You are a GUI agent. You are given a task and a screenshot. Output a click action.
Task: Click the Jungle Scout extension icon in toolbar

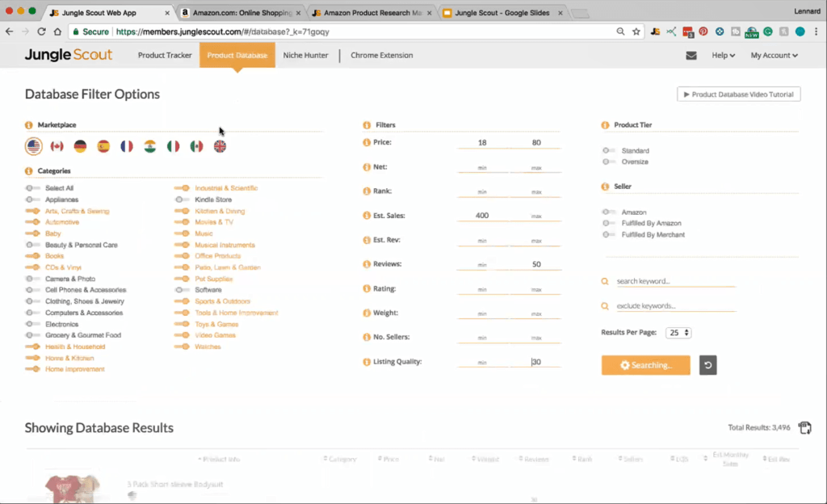pos(655,31)
